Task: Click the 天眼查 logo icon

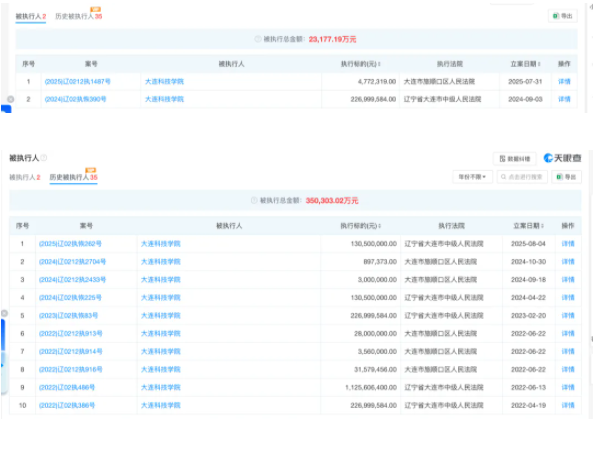Action: click(549, 158)
